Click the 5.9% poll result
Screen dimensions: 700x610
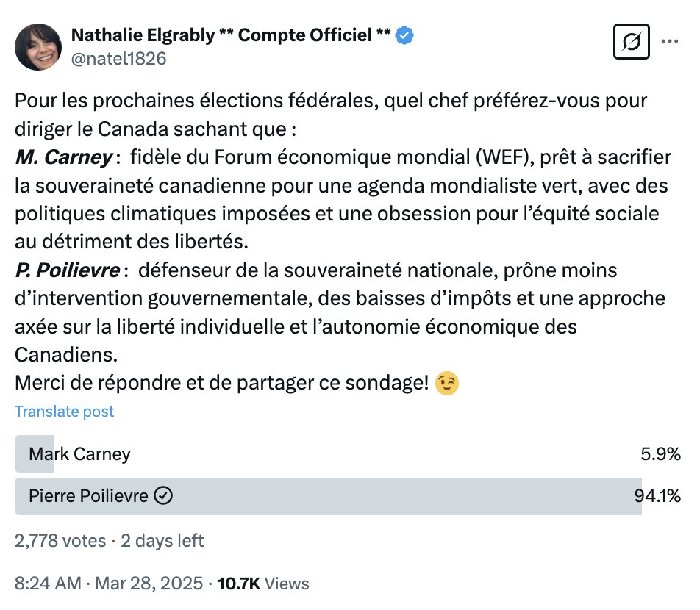point(660,453)
